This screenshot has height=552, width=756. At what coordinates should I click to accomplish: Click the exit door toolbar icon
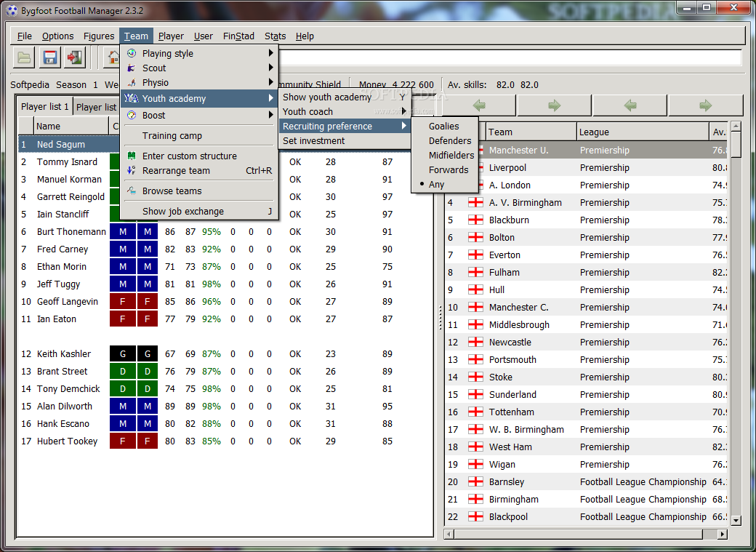click(x=75, y=58)
